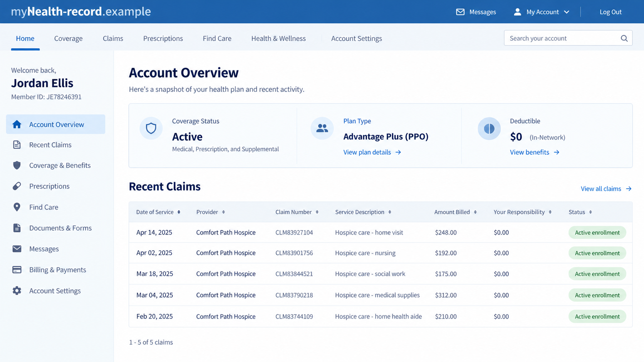The image size is (644, 362).
Task: Select the person icon next to My Account
Action: [x=517, y=12]
